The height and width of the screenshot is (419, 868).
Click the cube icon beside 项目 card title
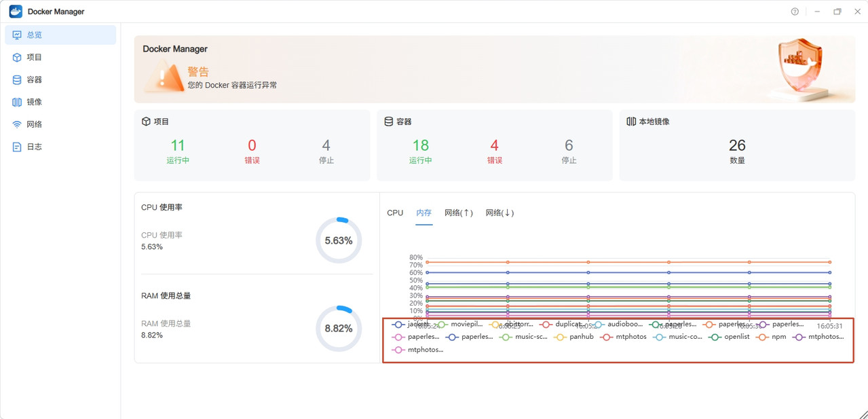point(146,122)
